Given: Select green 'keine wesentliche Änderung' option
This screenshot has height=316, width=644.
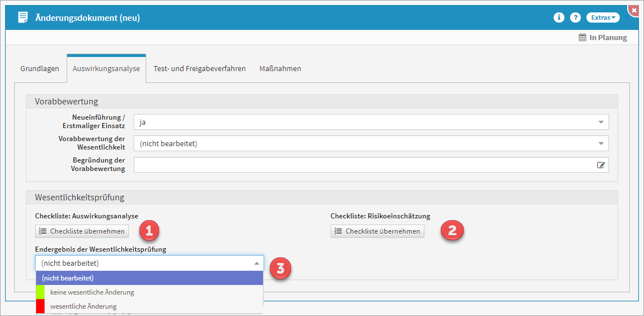Looking at the screenshot, I should [x=92, y=292].
